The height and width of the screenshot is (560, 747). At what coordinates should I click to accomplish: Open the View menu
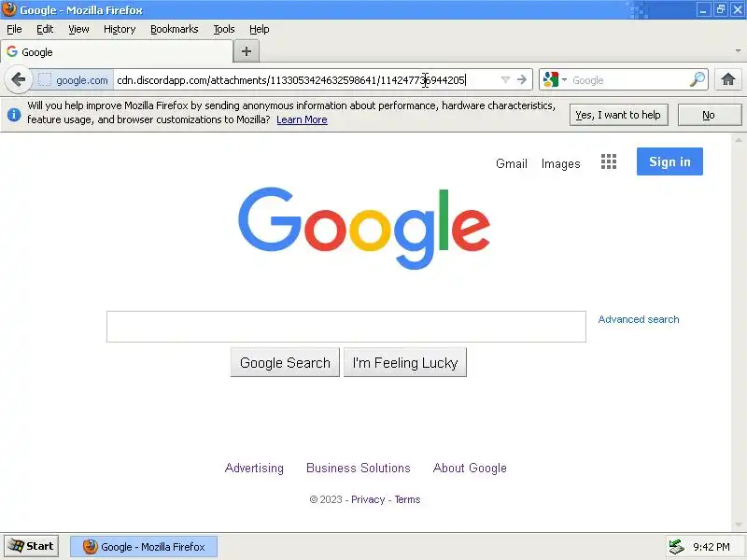click(x=78, y=29)
